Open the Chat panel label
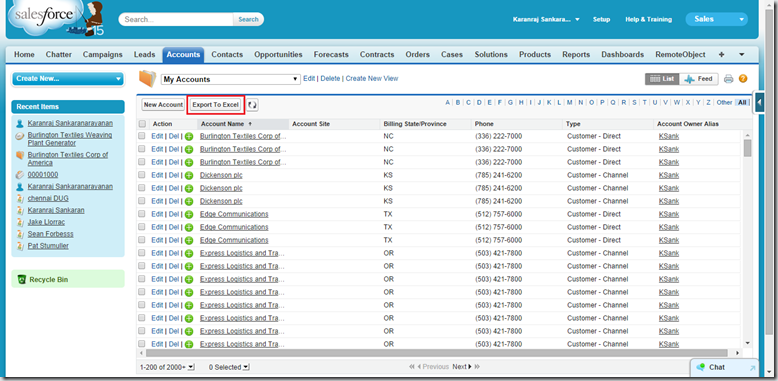Viewport: 778px width, 381px height. [x=717, y=367]
